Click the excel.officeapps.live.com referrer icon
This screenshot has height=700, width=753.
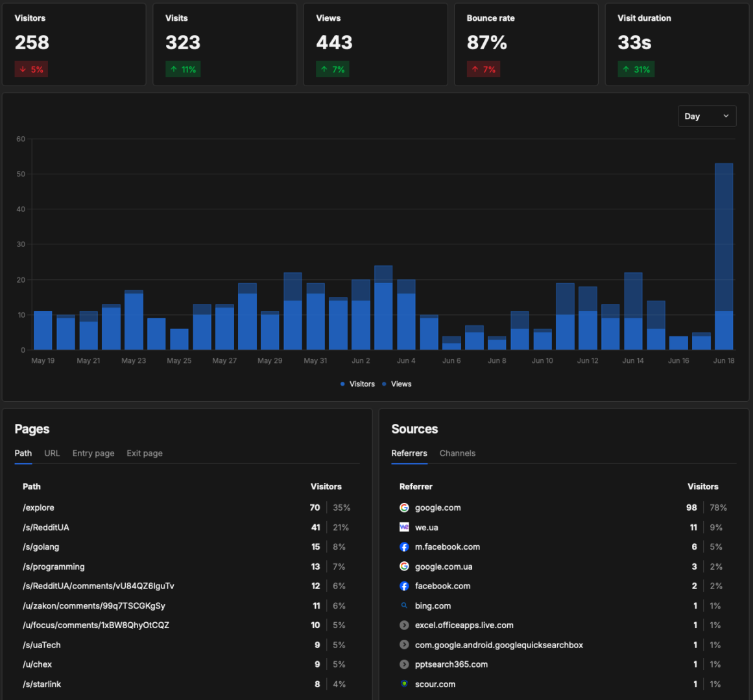pos(404,625)
